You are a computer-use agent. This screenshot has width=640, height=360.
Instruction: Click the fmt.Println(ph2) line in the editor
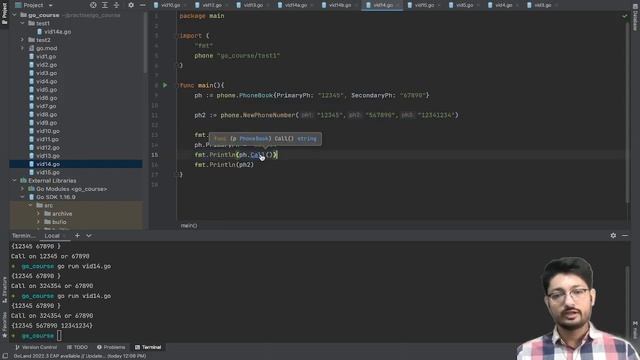pos(224,165)
